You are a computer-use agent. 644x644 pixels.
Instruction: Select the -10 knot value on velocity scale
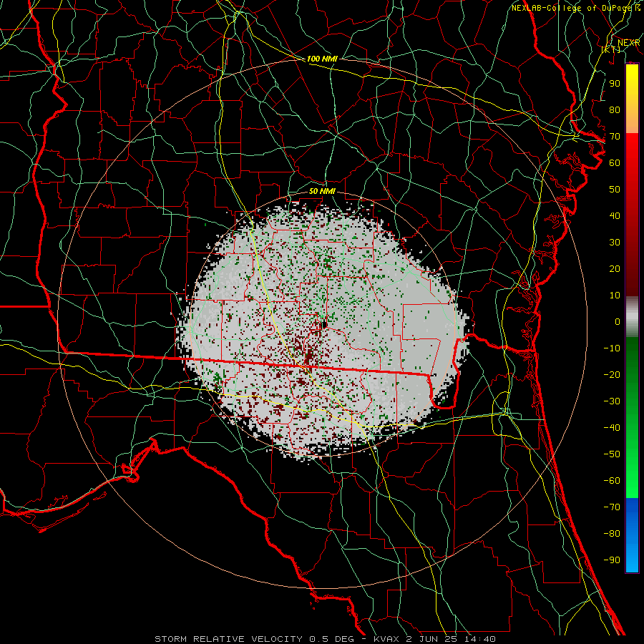[612, 348]
